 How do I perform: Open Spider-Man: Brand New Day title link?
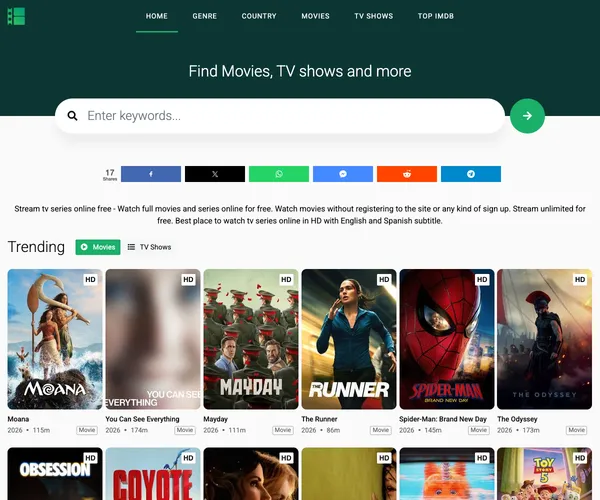click(443, 419)
